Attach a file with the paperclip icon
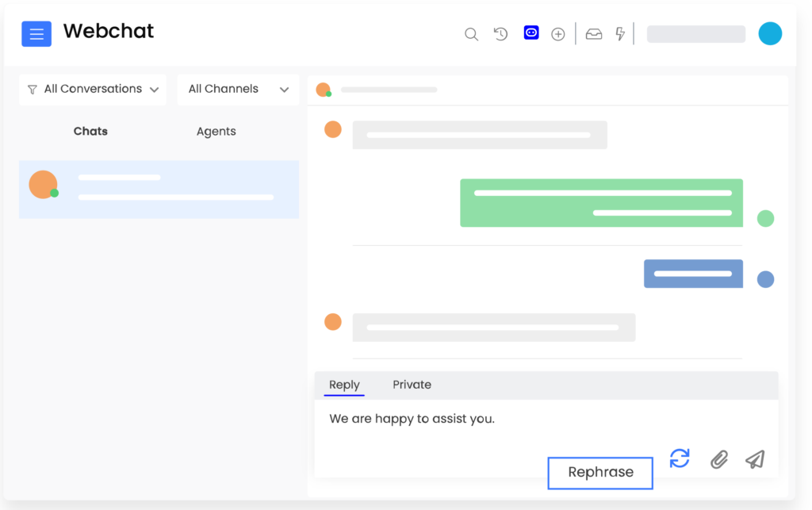812x510 pixels. tap(718, 459)
